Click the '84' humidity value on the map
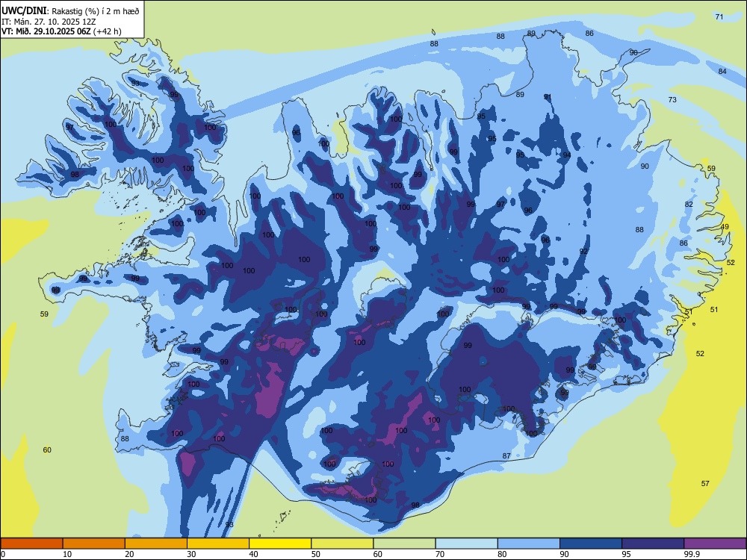The height and width of the screenshot is (560, 747). point(722,72)
